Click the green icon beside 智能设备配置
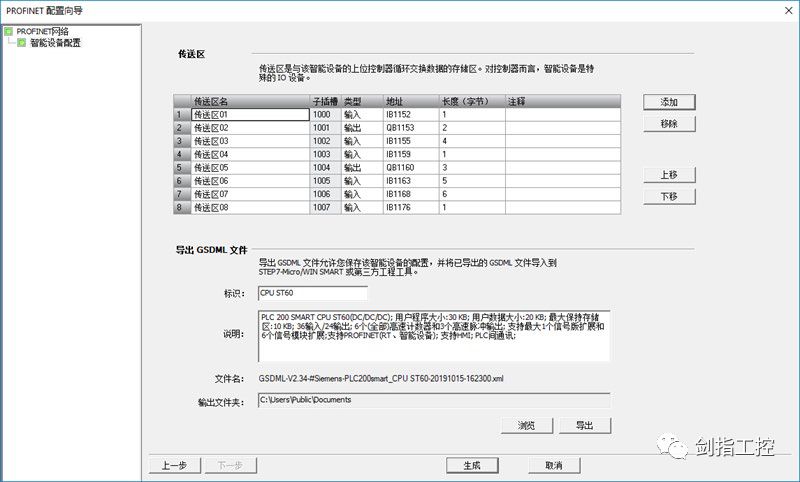The image size is (800, 482). tap(21, 43)
